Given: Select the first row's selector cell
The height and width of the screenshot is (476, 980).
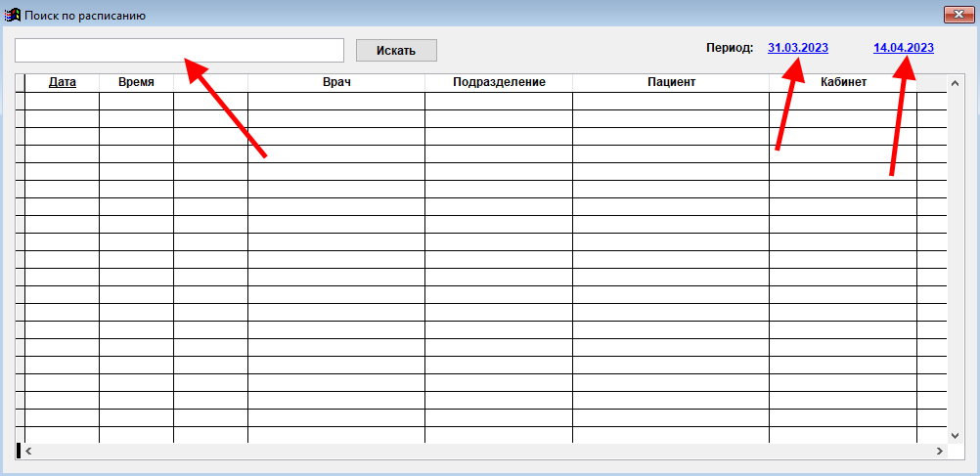Looking at the screenshot, I should 20,101.
